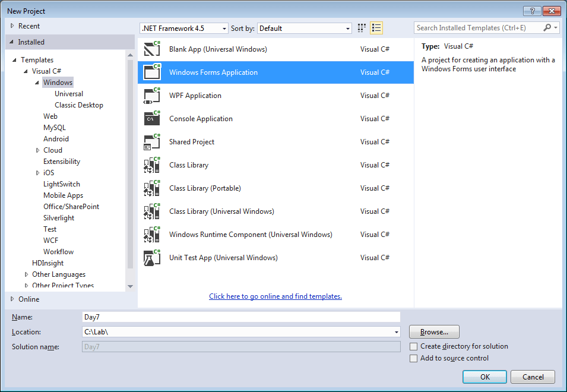This screenshot has width=567, height=392.
Task: Click the go online and find templates link
Action: [x=275, y=296]
